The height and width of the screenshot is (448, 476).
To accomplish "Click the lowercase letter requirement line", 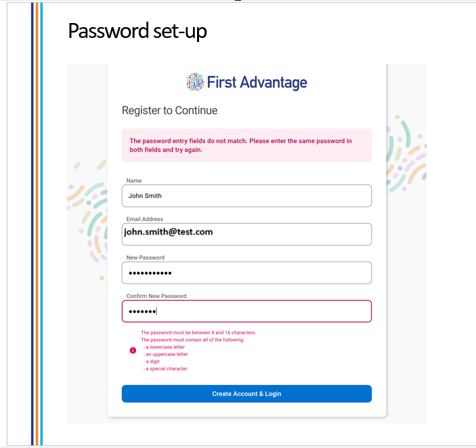I will [165, 347].
